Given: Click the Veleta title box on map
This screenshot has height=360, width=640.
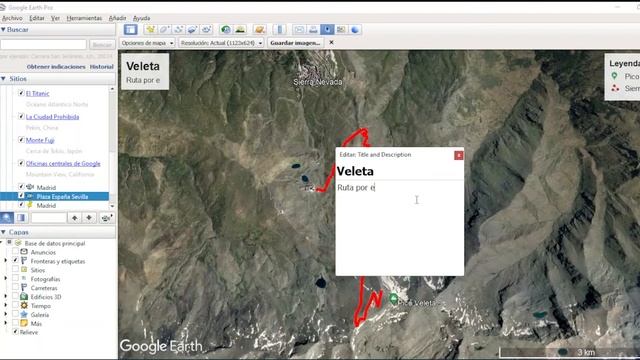Looking at the screenshot, I should (x=145, y=71).
